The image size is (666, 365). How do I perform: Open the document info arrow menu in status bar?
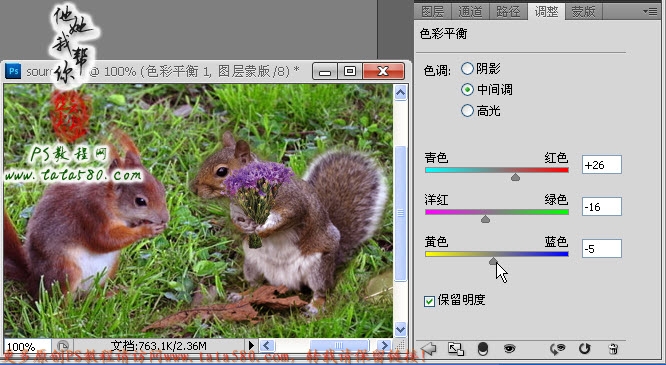point(251,345)
